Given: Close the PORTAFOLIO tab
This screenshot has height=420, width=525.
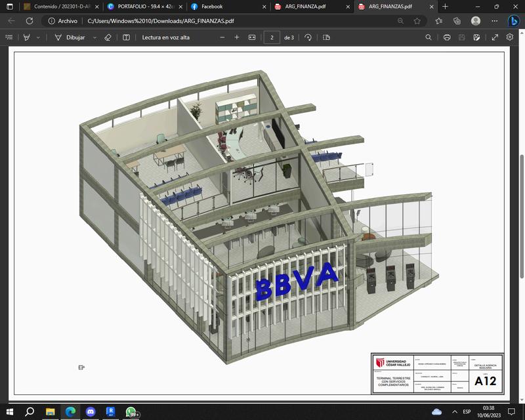Looking at the screenshot, I should 180,7.
